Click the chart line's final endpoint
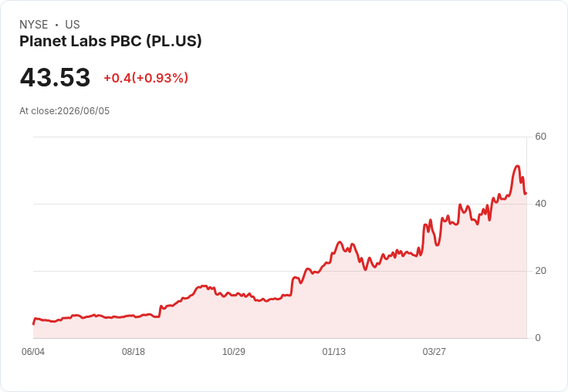The width and height of the screenshot is (568, 392). point(526,193)
